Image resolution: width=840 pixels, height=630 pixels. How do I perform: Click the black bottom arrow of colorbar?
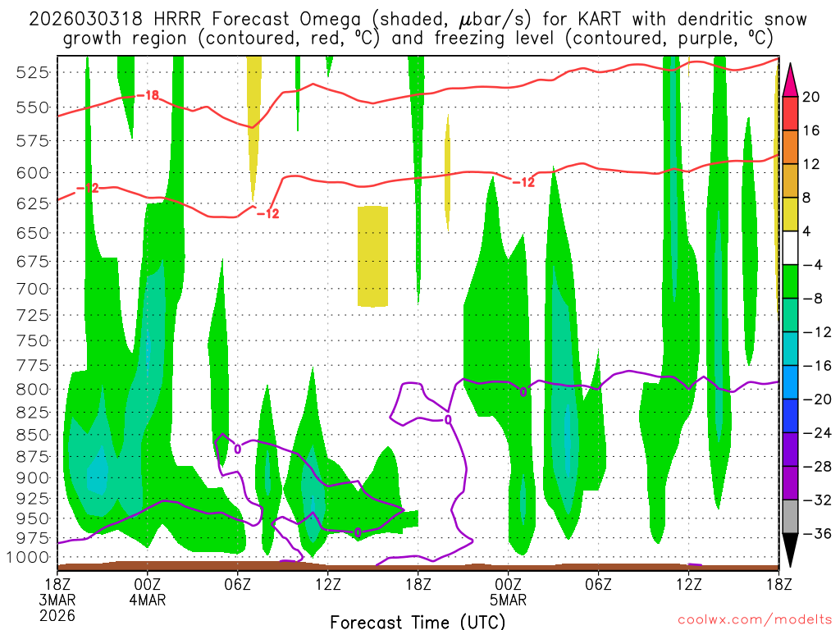790,549
